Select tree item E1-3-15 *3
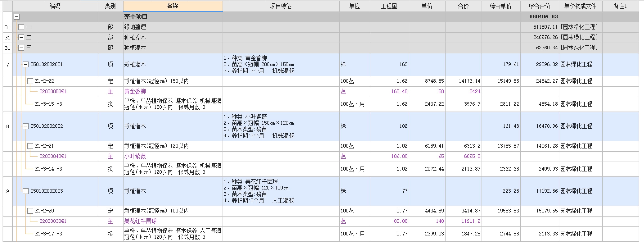This screenshot has width=644, height=242. click(49, 104)
